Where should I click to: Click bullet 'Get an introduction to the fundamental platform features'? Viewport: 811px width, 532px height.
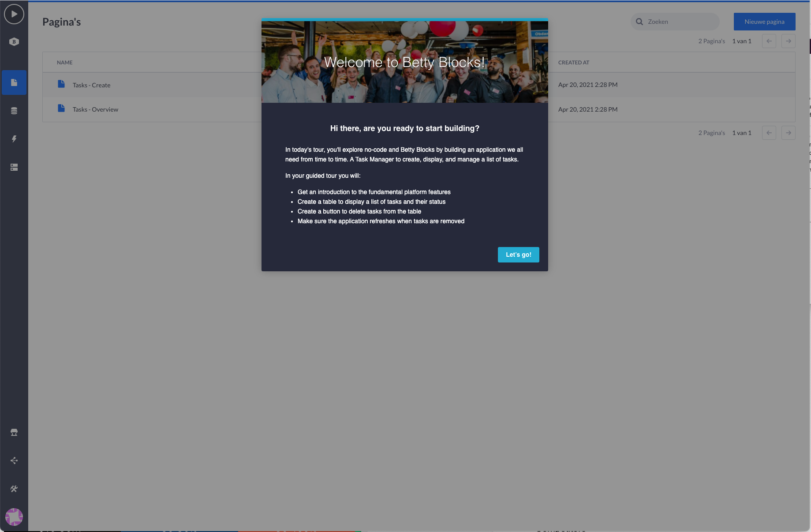tap(374, 192)
